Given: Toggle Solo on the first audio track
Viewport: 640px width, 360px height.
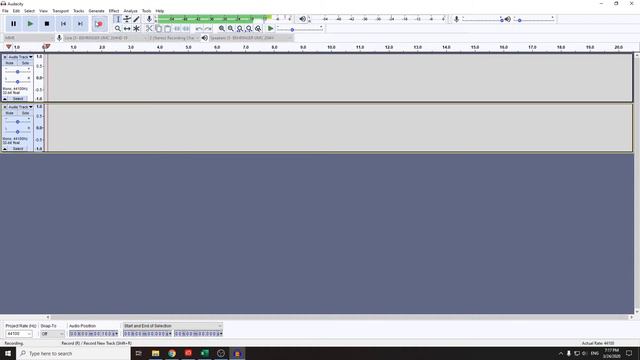Looking at the screenshot, I should (x=25, y=63).
